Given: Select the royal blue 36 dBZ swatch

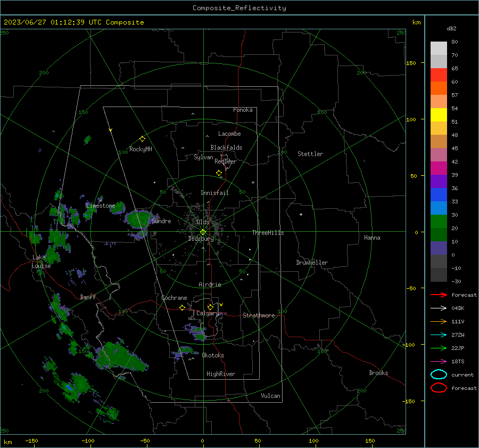Looking at the screenshot, I should [439, 194].
